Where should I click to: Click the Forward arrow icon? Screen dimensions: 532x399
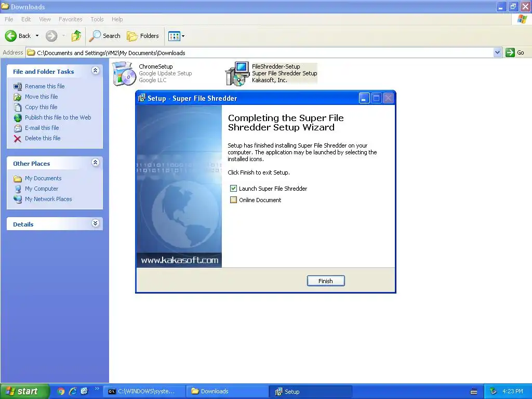tap(51, 36)
